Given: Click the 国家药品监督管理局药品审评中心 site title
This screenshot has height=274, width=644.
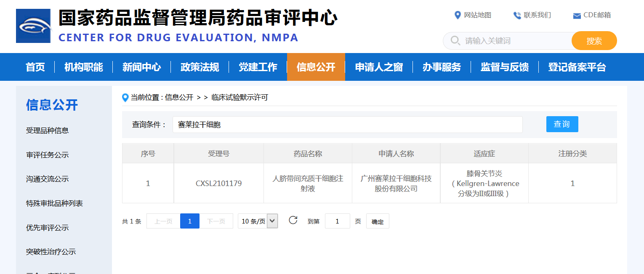Looking at the screenshot, I should tap(198, 18).
